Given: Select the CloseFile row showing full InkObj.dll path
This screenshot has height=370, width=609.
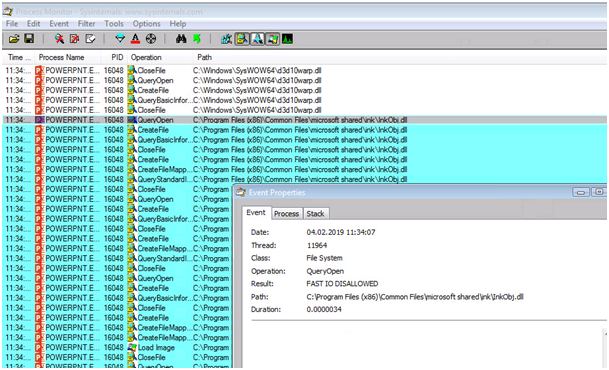Looking at the screenshot, I should pyautogui.click(x=304, y=149).
